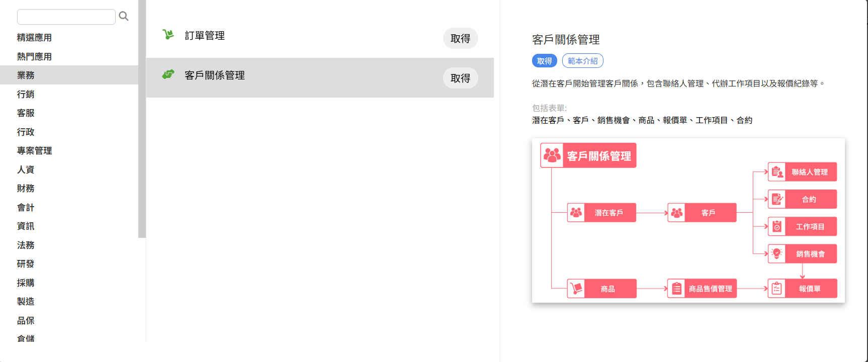Image resolution: width=868 pixels, height=362 pixels.
Task: Click the search magnifier icon
Action: click(124, 17)
